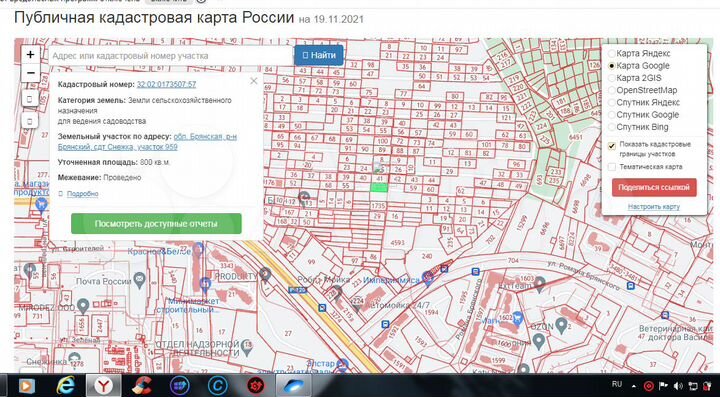Open media player from taskbar
Screen dimensions: 720x397
26,386
